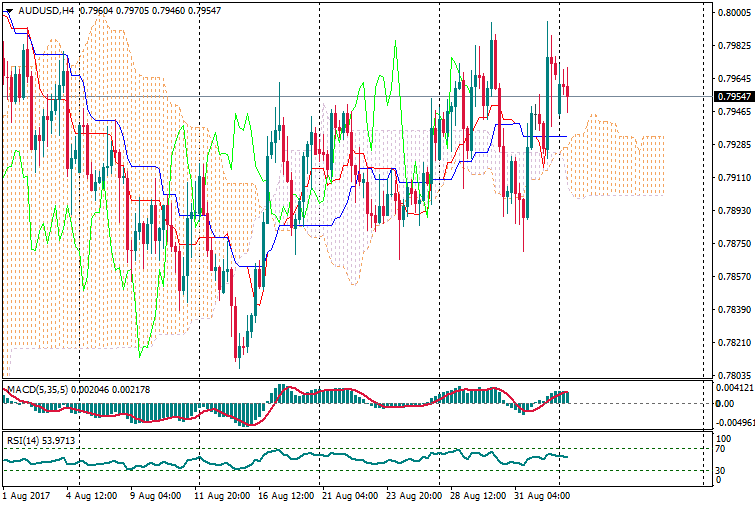Click the small black triangle beside AUDUSD,H4

pos(7,11)
